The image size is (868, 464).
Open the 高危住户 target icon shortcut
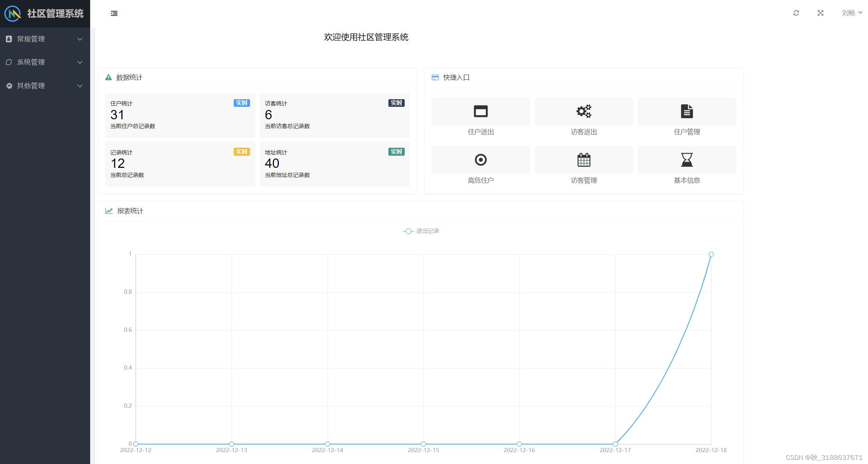[481, 160]
